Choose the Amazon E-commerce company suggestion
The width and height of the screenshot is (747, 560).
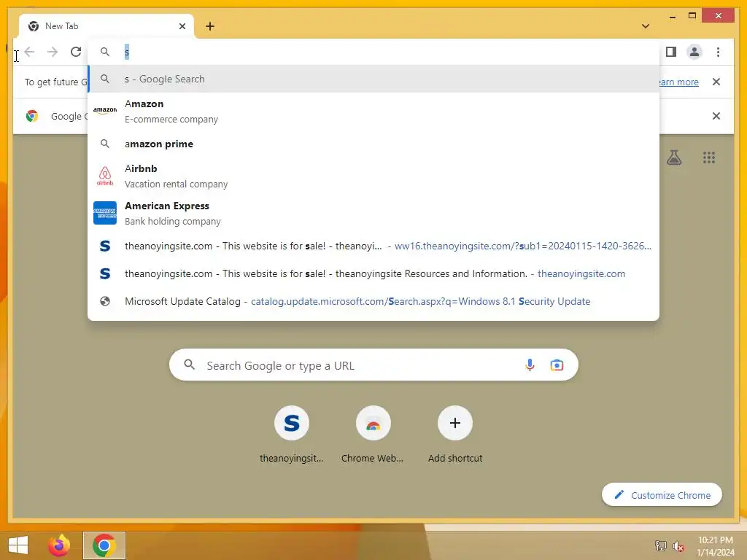pyautogui.click(x=373, y=111)
